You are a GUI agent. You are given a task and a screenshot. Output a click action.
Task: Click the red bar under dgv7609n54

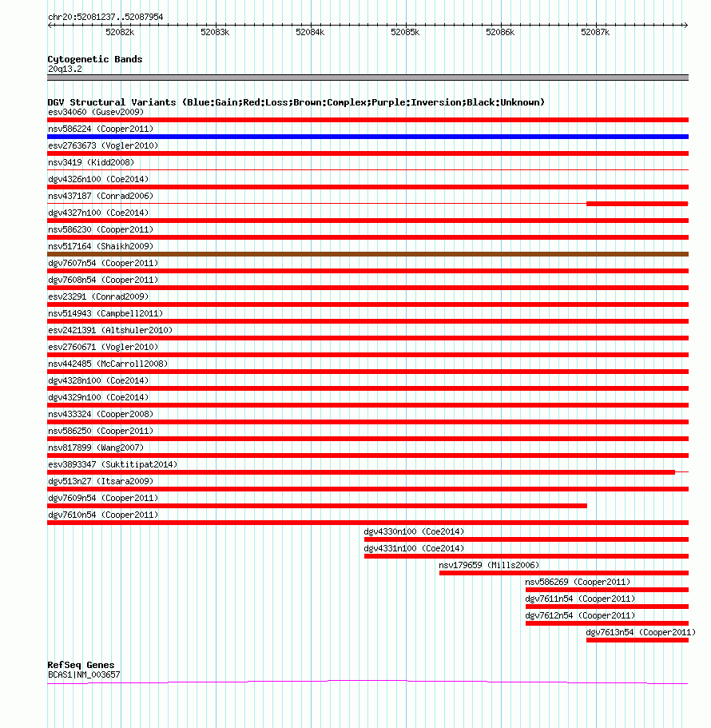pyautogui.click(x=317, y=506)
